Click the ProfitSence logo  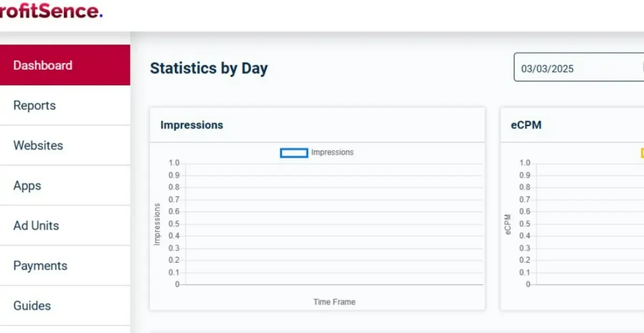[x=51, y=11]
